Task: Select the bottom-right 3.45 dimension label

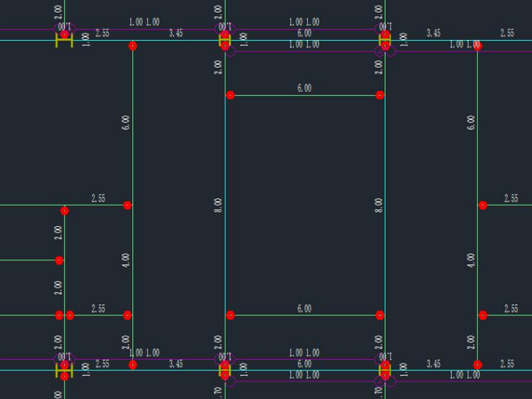Action: pyautogui.click(x=433, y=364)
